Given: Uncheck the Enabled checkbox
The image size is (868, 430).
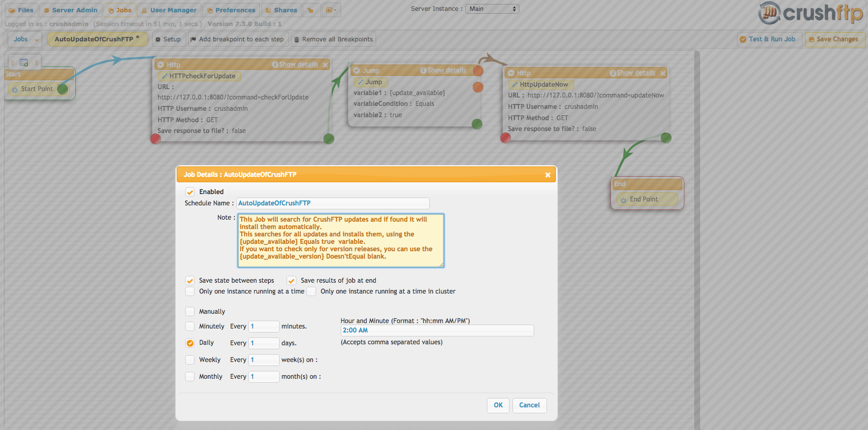Looking at the screenshot, I should [190, 192].
